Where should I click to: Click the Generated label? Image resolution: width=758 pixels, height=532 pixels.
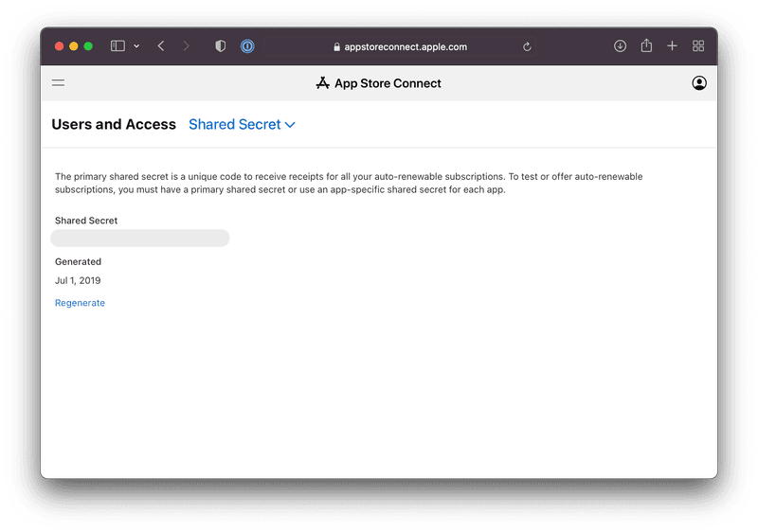pos(78,261)
